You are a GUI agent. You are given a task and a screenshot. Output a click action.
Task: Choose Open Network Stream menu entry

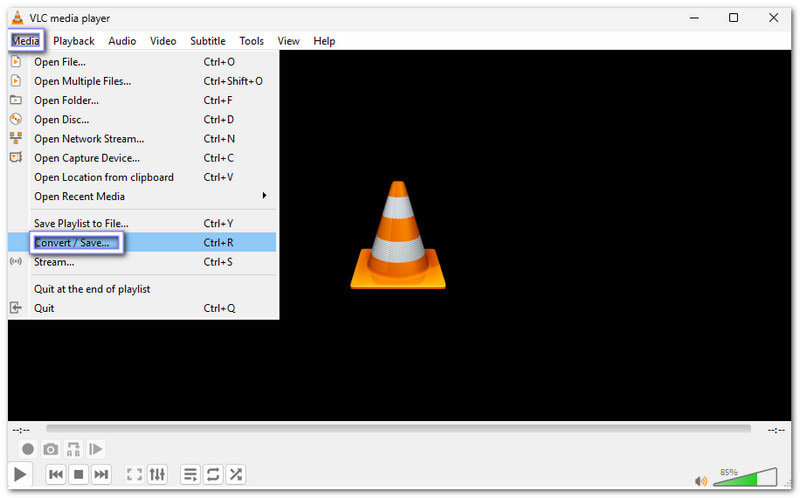pos(89,139)
